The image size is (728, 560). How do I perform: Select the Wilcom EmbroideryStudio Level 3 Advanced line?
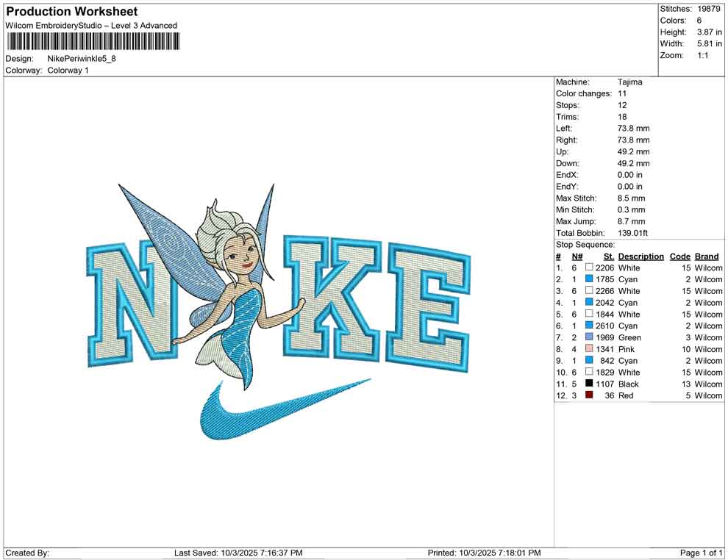coord(91,26)
